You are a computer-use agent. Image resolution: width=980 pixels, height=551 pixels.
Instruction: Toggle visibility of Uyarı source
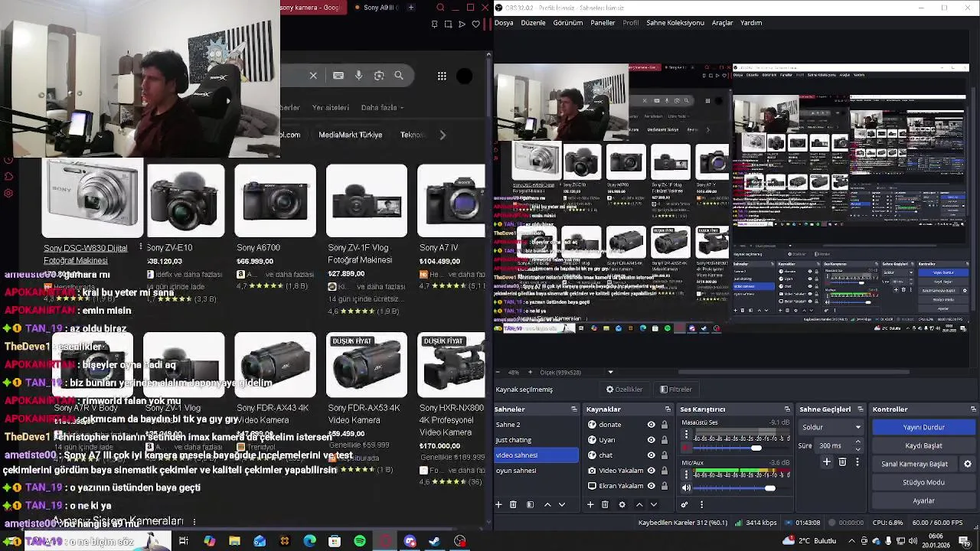652,440
